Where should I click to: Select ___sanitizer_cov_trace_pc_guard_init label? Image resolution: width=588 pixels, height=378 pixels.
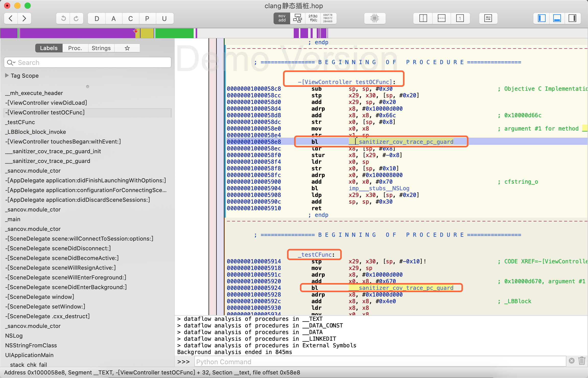tap(53, 151)
